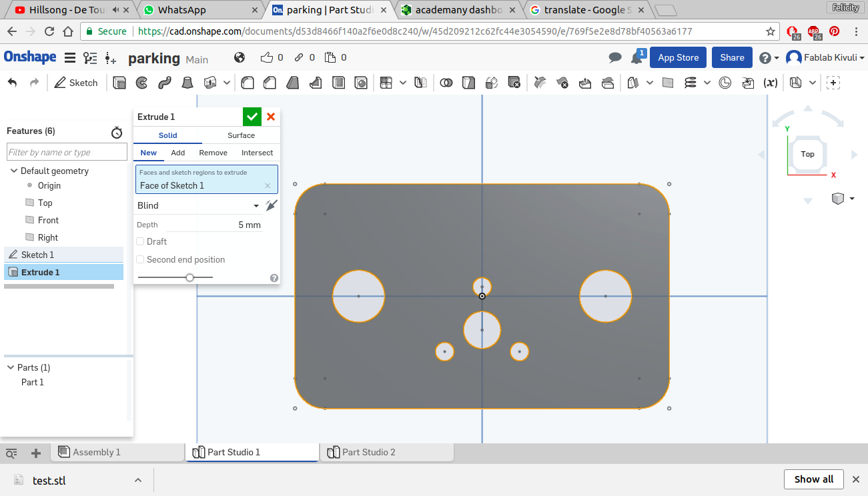Image resolution: width=868 pixels, height=496 pixels.
Task: Enable the Second end position checkbox
Action: click(140, 259)
